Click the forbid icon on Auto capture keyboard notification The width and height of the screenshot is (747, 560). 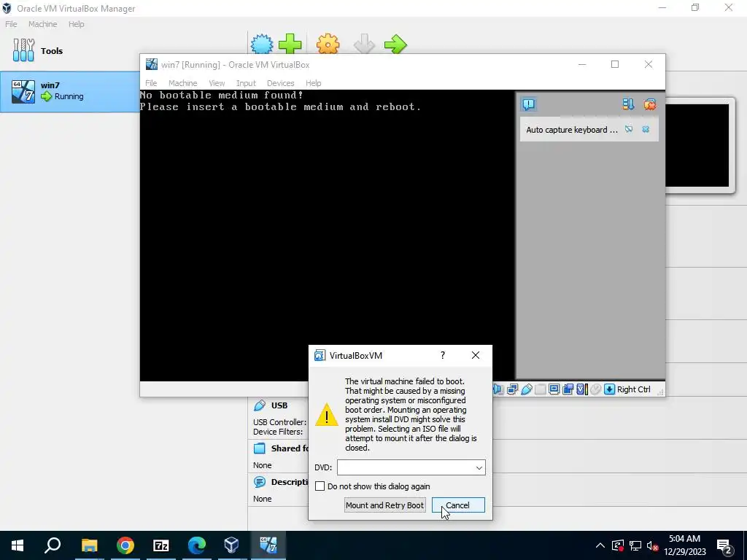pyautogui.click(x=629, y=130)
